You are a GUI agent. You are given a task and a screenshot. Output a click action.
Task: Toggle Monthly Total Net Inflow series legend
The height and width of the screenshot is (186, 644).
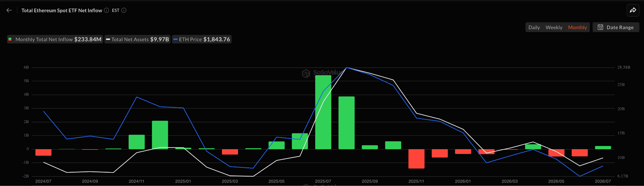pyautogui.click(x=55, y=39)
